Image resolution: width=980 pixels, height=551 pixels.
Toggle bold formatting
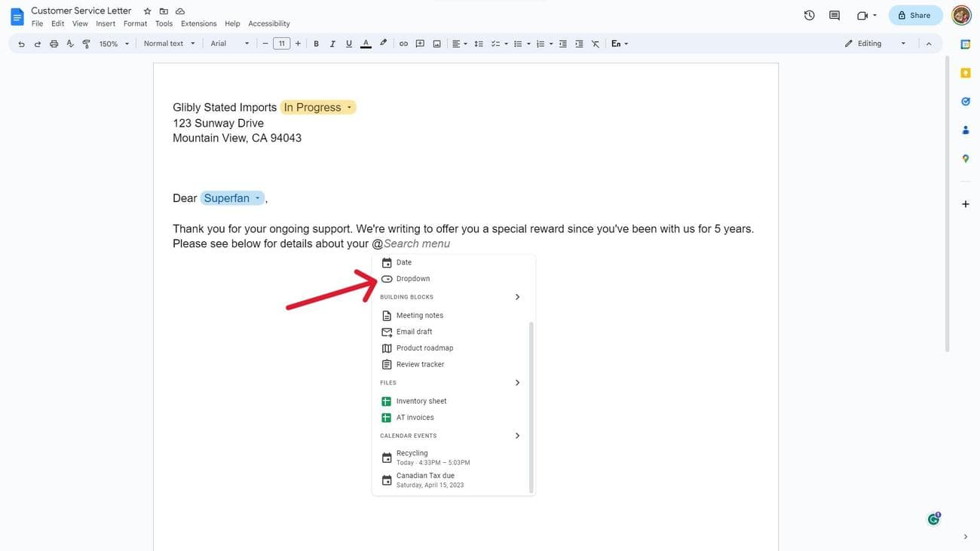(x=316, y=44)
